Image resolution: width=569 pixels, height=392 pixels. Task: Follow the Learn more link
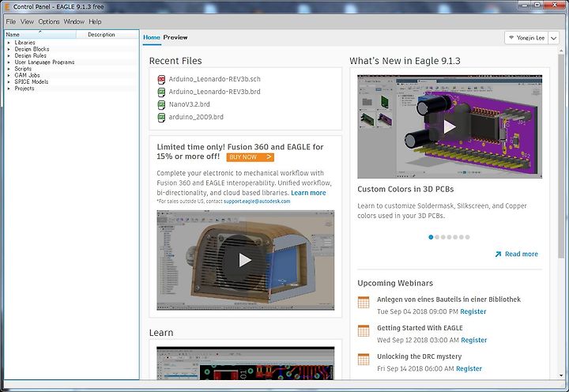[x=308, y=193]
